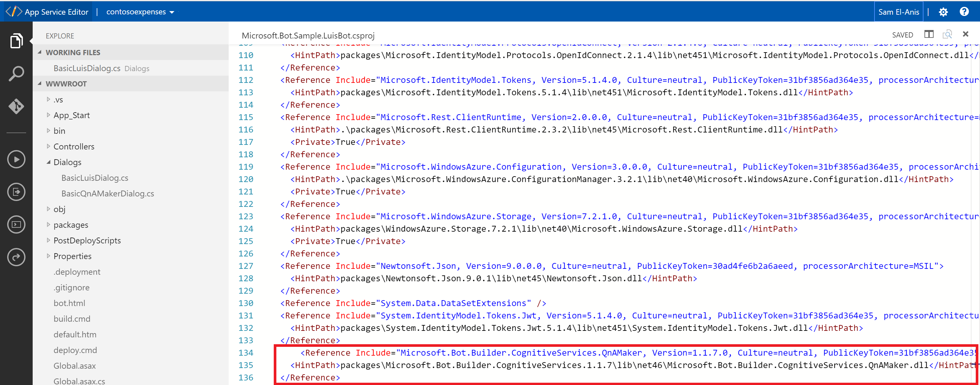Click the WindowsAzure.Storage HintPath line
980x385 pixels.
[x=544, y=229]
